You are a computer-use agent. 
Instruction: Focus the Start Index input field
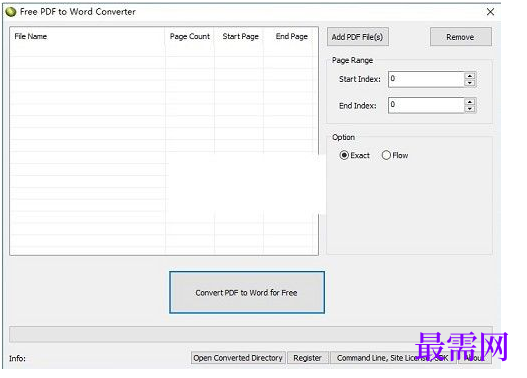(426, 79)
